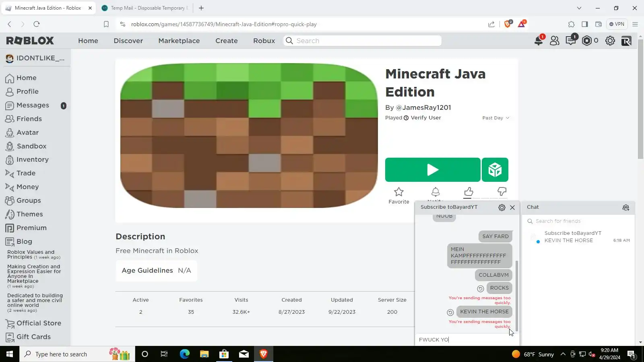This screenshot has width=644, height=362.
Task: Open the Brave Wallet icon
Action: pyautogui.click(x=599, y=24)
